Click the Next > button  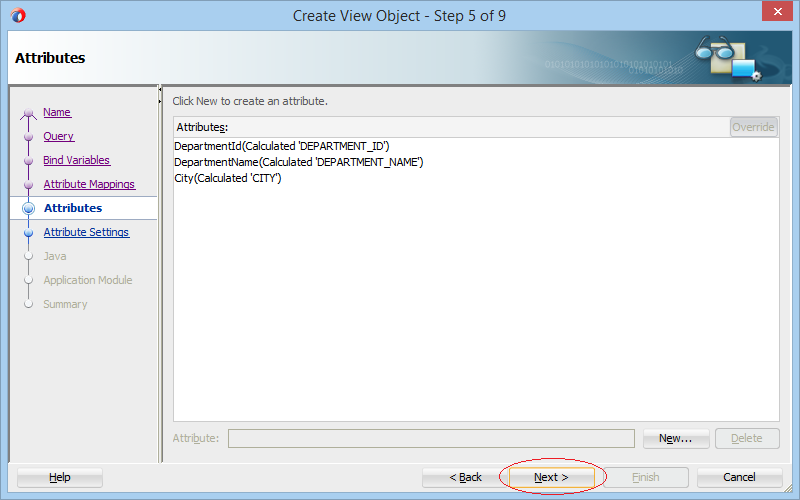(552, 477)
